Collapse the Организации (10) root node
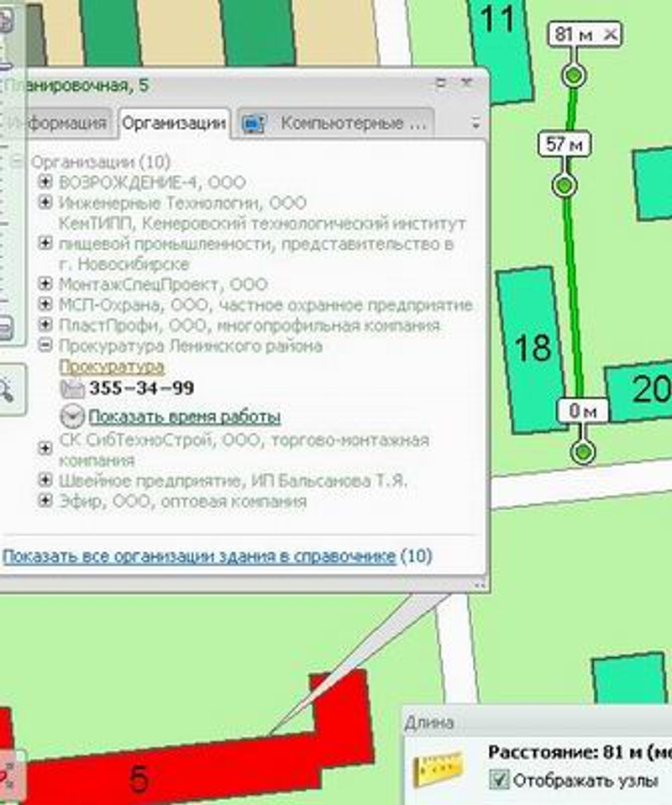The width and height of the screenshot is (672, 805). point(17,161)
